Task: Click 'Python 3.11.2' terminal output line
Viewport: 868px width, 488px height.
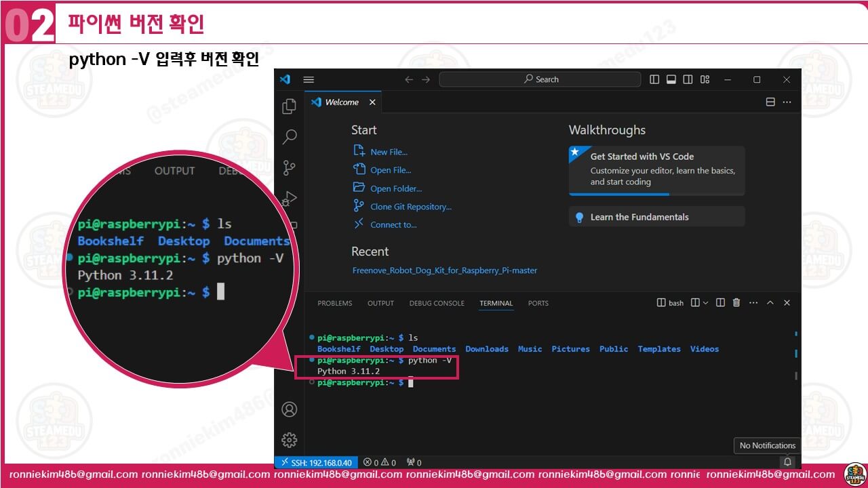Action: [349, 371]
